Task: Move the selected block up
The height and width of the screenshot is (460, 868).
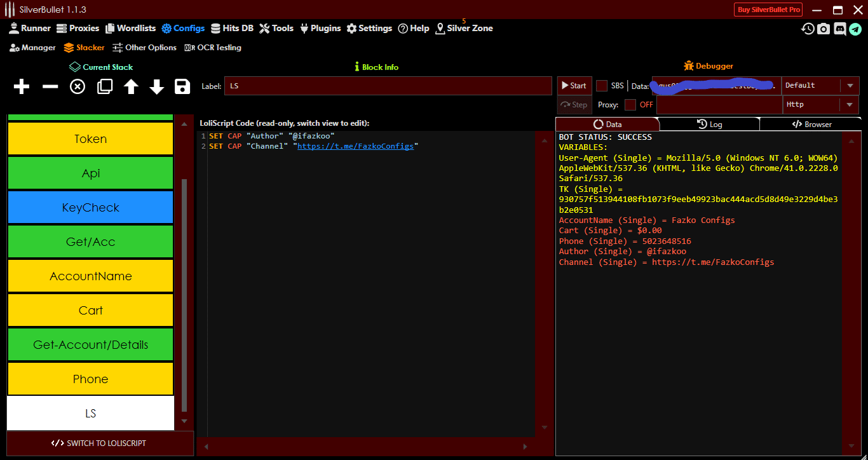Action: coord(130,86)
